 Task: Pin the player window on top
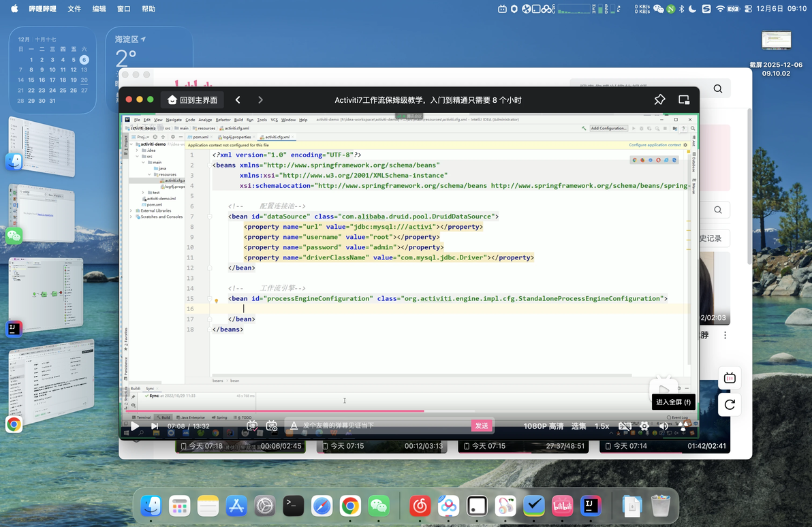(659, 100)
